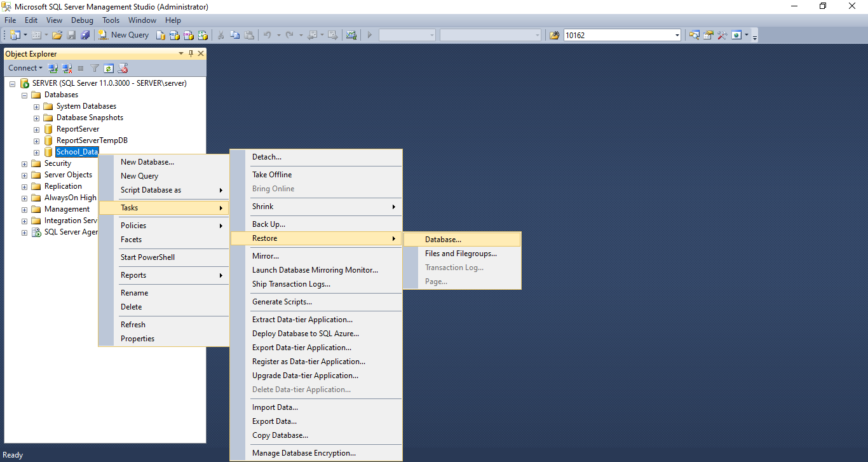
Task: Click the Properties Window toolbar icon
Action: click(709, 35)
